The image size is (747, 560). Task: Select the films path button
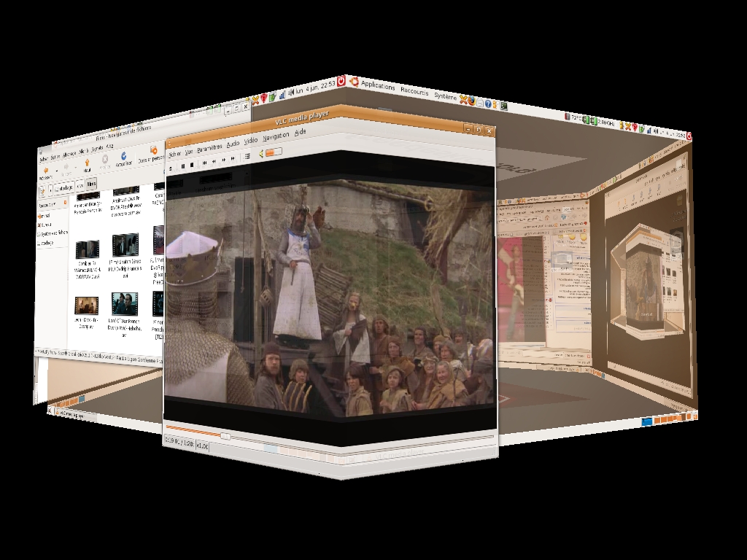91,184
